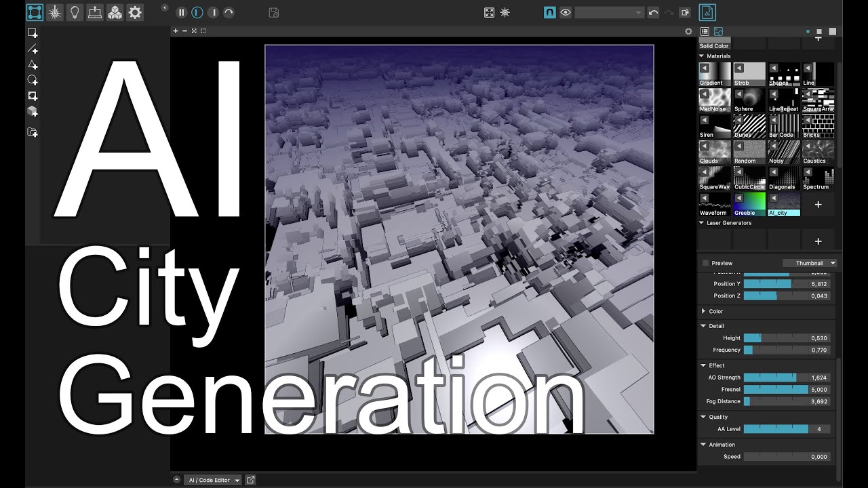868x488 pixels.
Task: Switch to the media image tab
Action: point(718,31)
